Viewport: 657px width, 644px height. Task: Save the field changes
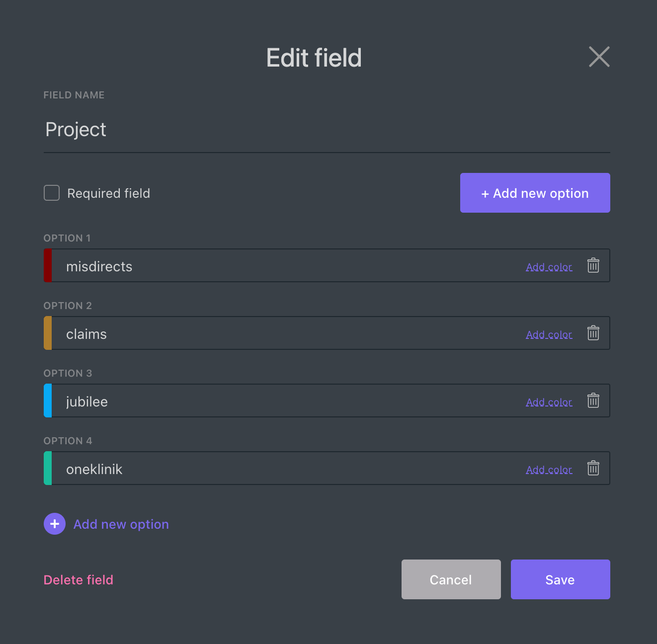click(x=560, y=579)
